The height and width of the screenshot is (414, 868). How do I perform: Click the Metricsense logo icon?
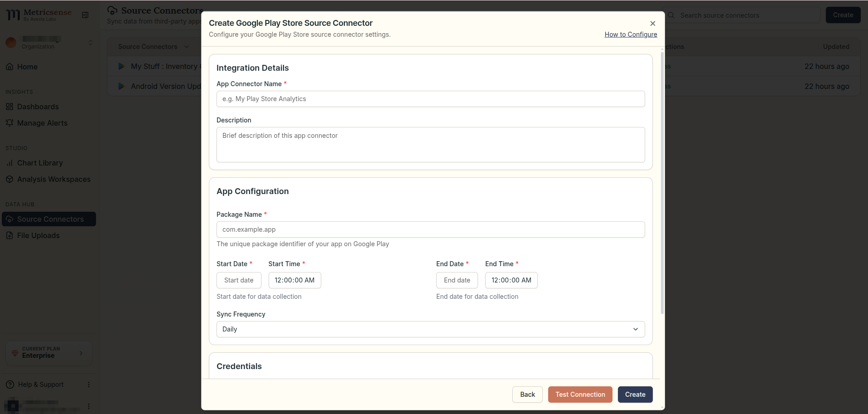13,15
